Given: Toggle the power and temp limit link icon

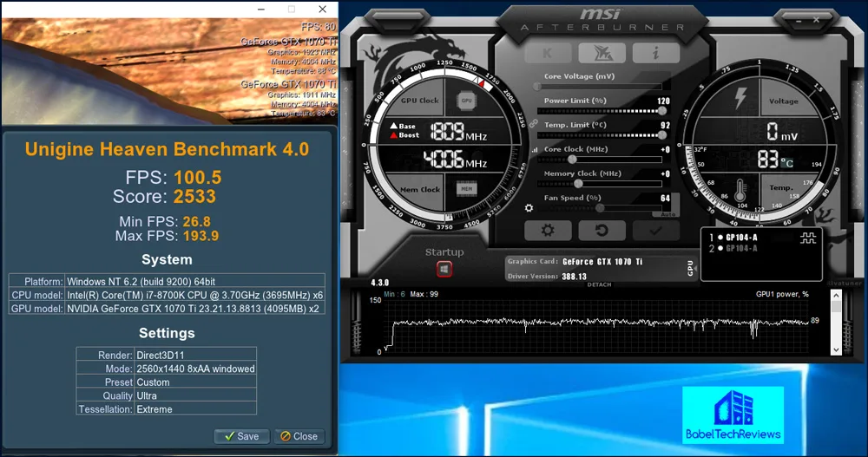Looking at the screenshot, I should coord(534,123).
